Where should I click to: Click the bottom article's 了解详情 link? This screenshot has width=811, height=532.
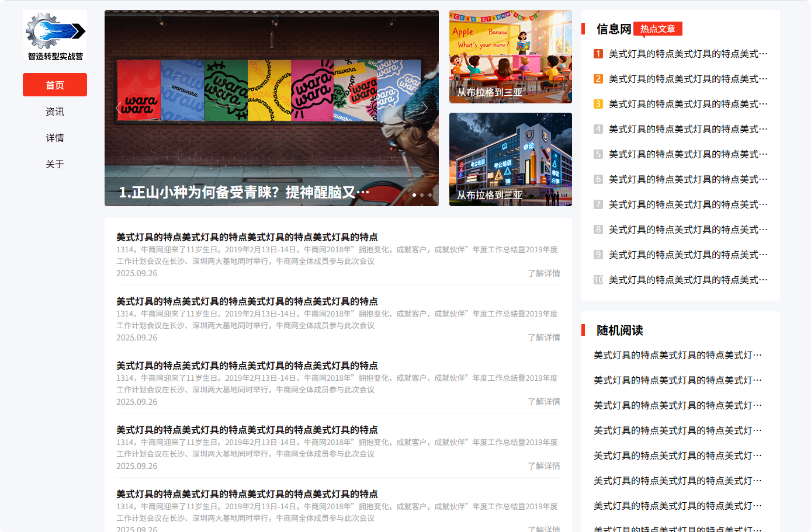pos(544,529)
